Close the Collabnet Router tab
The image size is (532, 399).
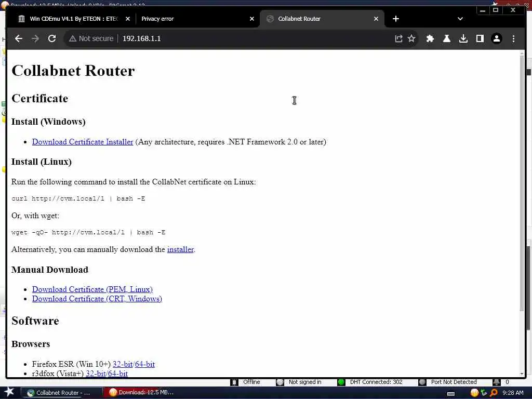click(x=376, y=19)
